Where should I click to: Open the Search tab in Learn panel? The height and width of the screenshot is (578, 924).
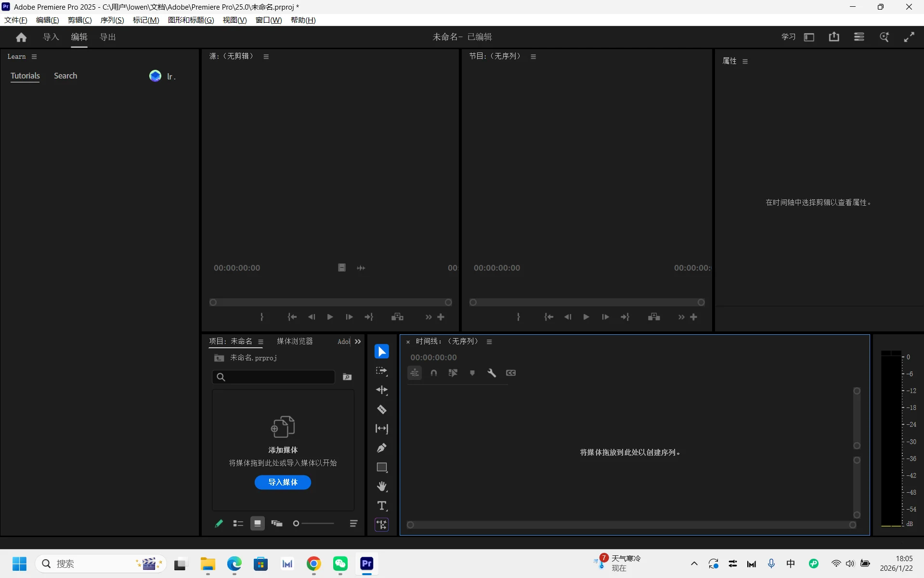[x=65, y=76]
